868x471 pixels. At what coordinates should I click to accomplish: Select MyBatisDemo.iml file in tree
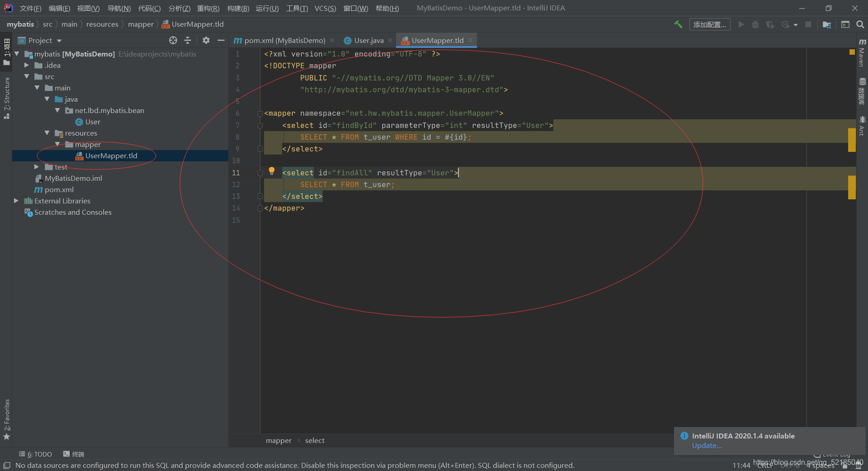pyautogui.click(x=68, y=178)
